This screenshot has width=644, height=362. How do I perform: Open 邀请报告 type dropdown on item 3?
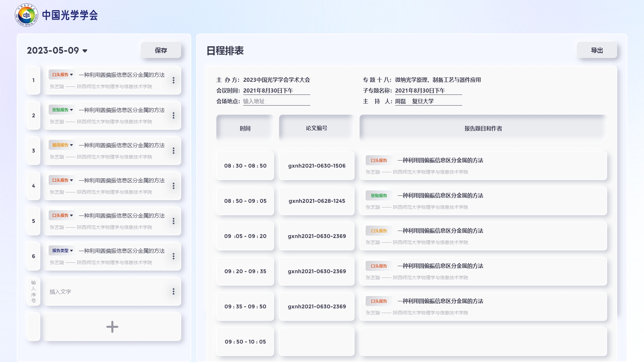[x=62, y=145]
